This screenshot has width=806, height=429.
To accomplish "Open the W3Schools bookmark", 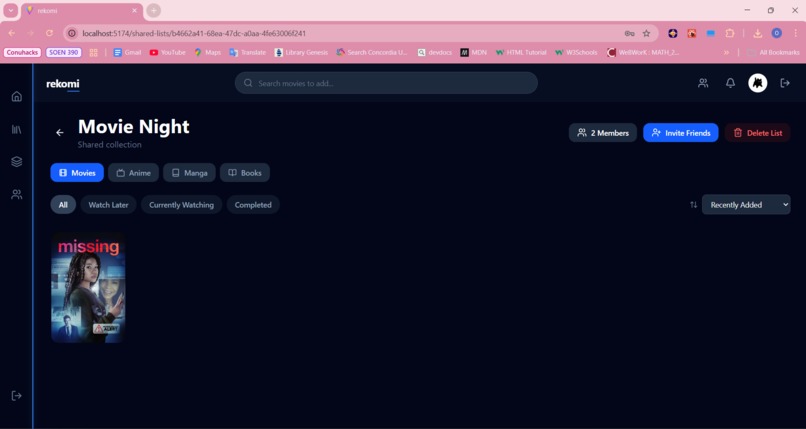I will coord(576,52).
